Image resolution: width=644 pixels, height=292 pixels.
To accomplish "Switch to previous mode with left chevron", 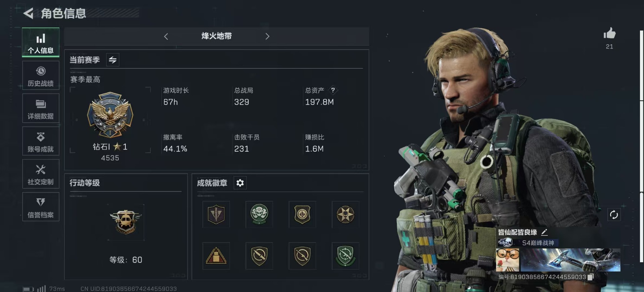I will pyautogui.click(x=166, y=36).
